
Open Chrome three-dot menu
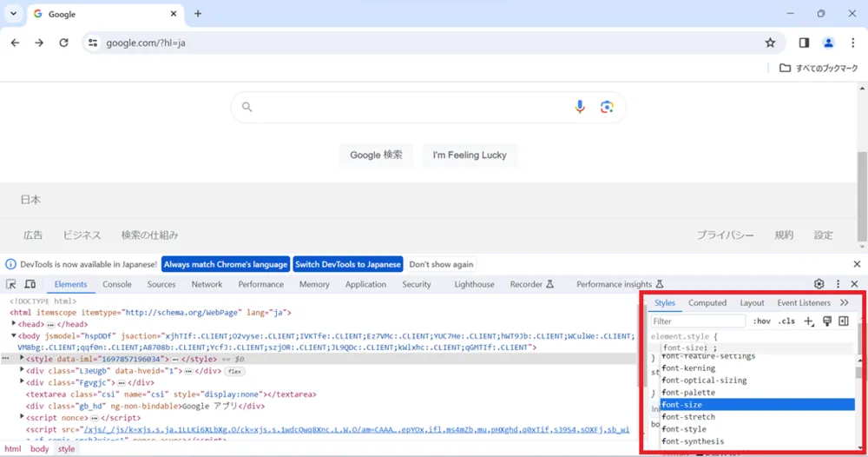tap(852, 43)
